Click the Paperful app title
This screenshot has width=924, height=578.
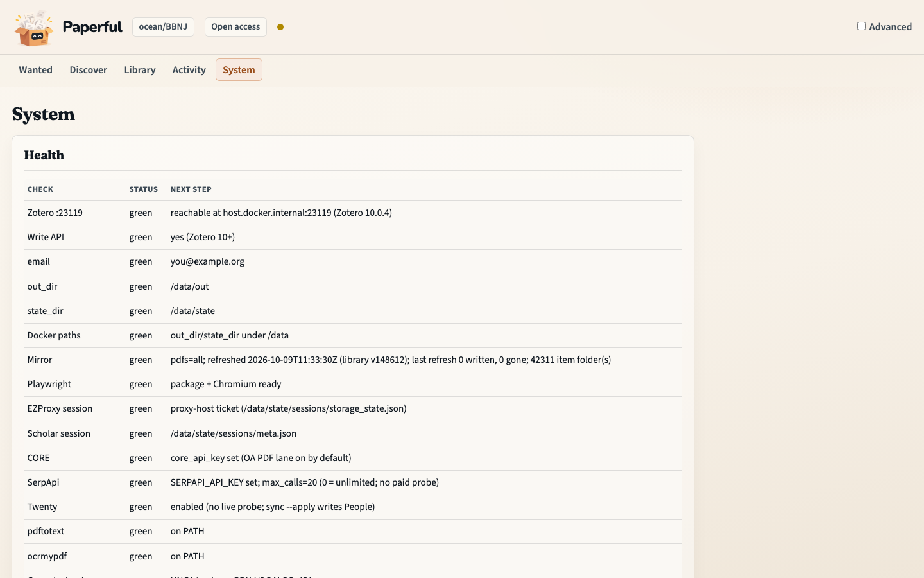92,27
